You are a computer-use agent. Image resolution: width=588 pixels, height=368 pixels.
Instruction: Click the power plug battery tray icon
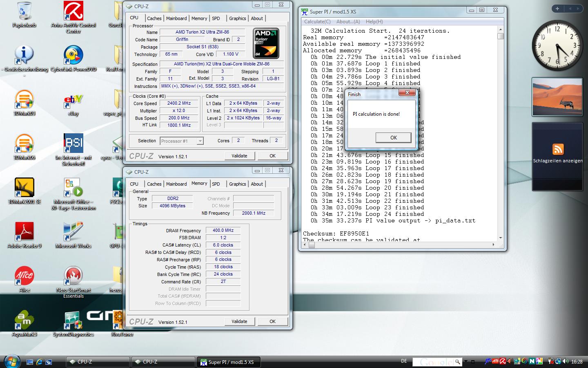pos(551,361)
